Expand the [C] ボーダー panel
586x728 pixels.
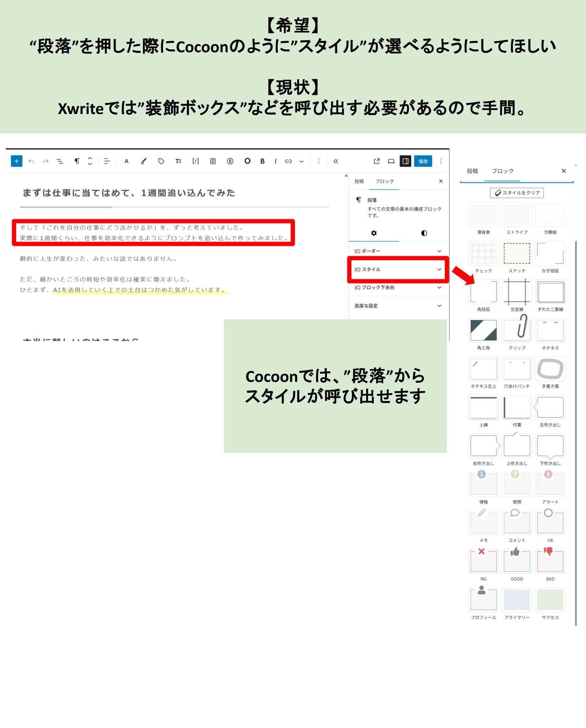398,251
